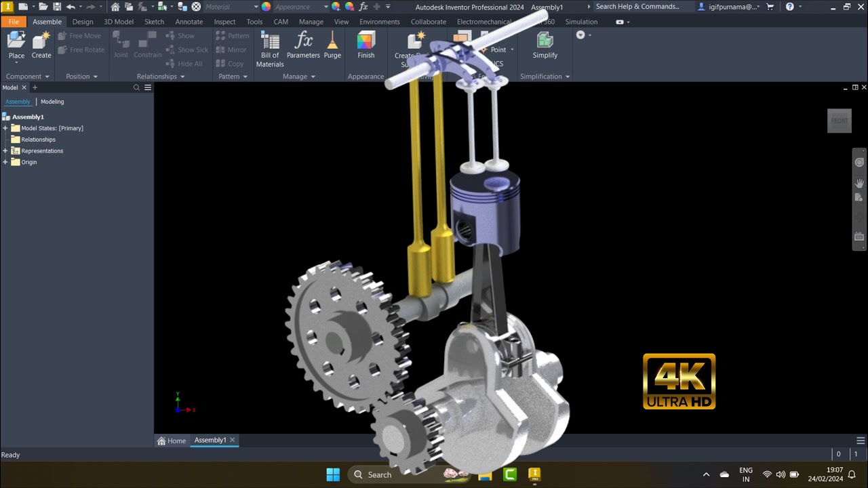Click the Mirror pattern tool

click(x=231, y=49)
